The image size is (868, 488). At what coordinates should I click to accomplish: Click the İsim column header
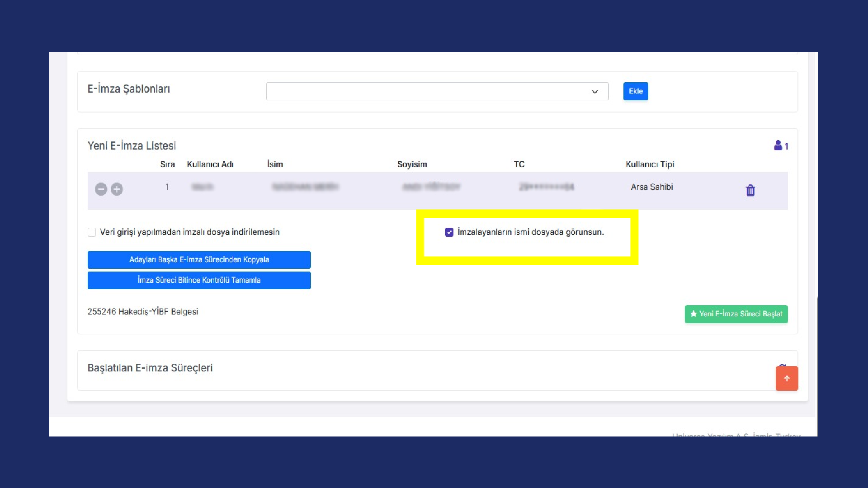click(275, 164)
